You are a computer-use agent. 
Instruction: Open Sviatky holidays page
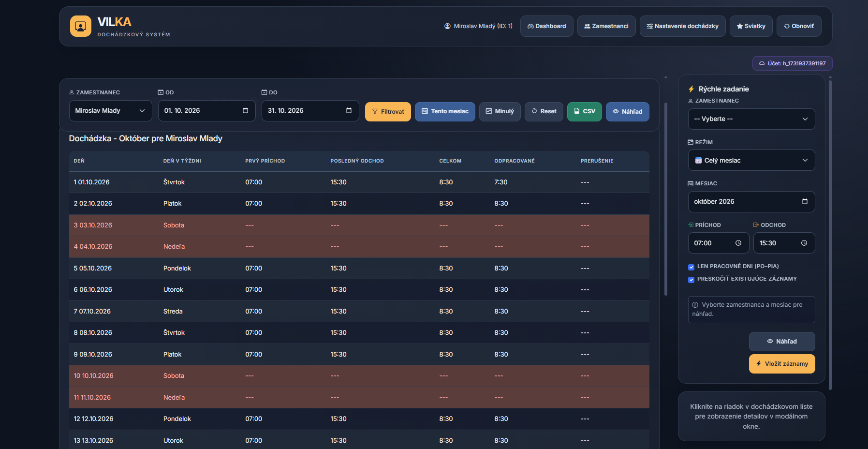point(751,26)
